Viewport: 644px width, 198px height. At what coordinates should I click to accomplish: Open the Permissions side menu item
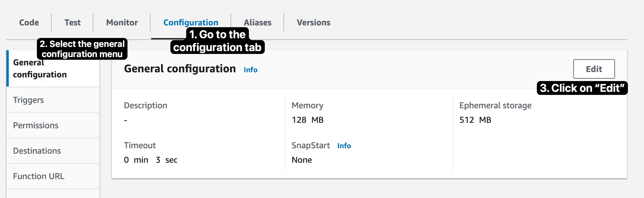point(35,125)
